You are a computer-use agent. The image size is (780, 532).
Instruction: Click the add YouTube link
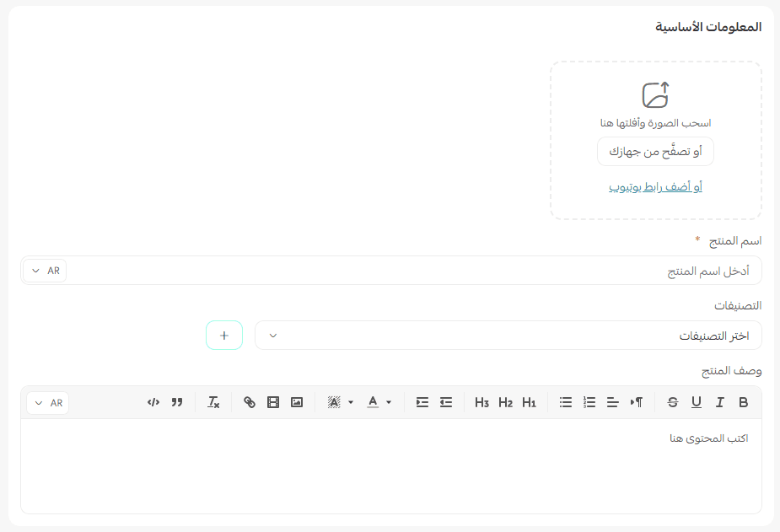[x=655, y=186]
